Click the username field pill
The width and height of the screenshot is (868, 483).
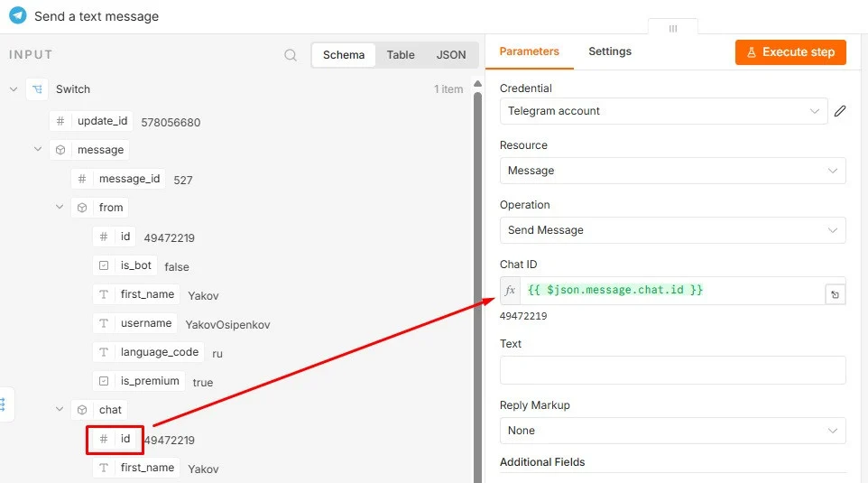pyautogui.click(x=135, y=323)
